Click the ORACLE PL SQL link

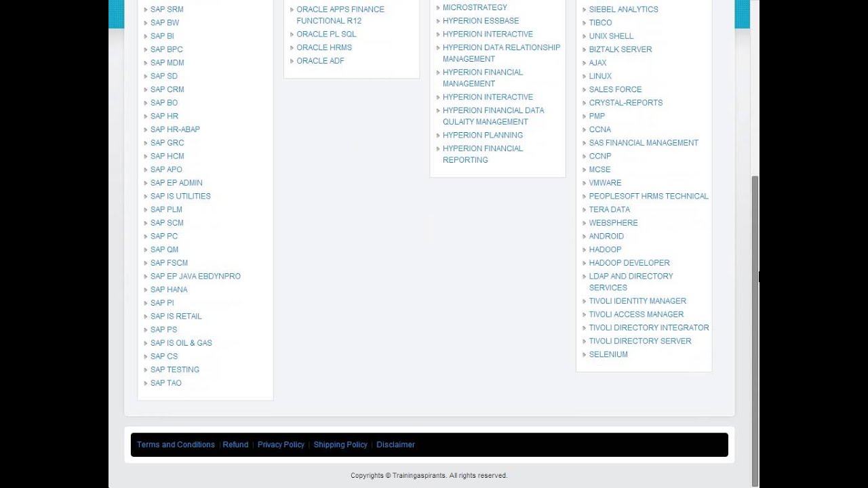coord(326,35)
